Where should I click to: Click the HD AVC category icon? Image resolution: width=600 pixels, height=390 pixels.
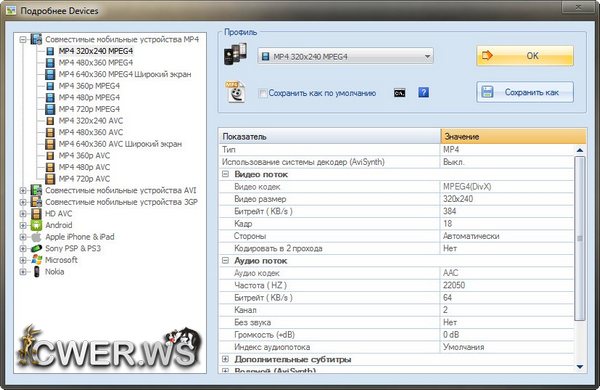pyautogui.click(x=36, y=214)
